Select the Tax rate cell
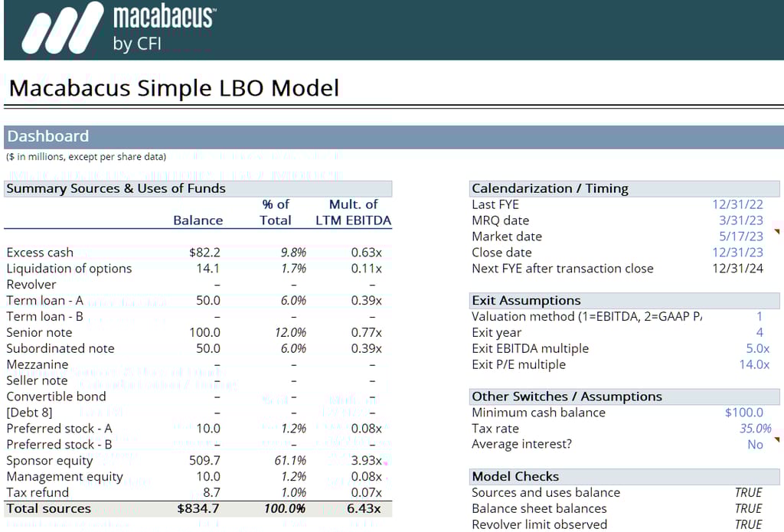 (750, 428)
